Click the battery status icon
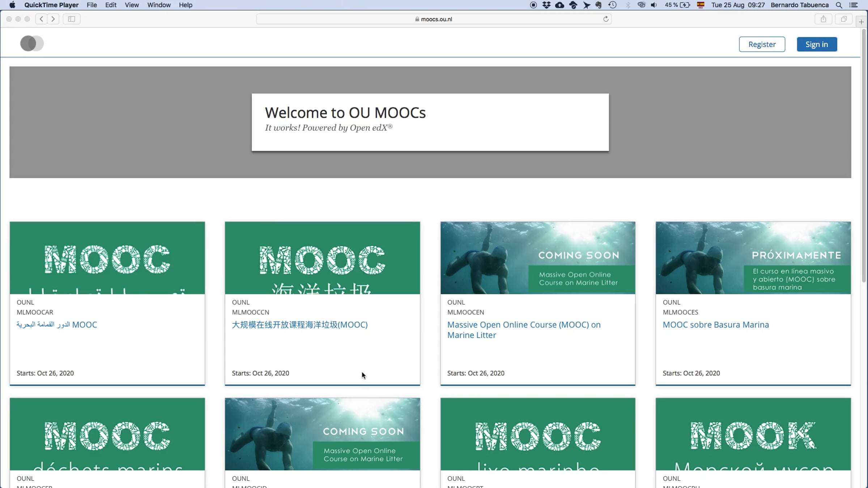The width and height of the screenshot is (868, 488). pos(685,5)
